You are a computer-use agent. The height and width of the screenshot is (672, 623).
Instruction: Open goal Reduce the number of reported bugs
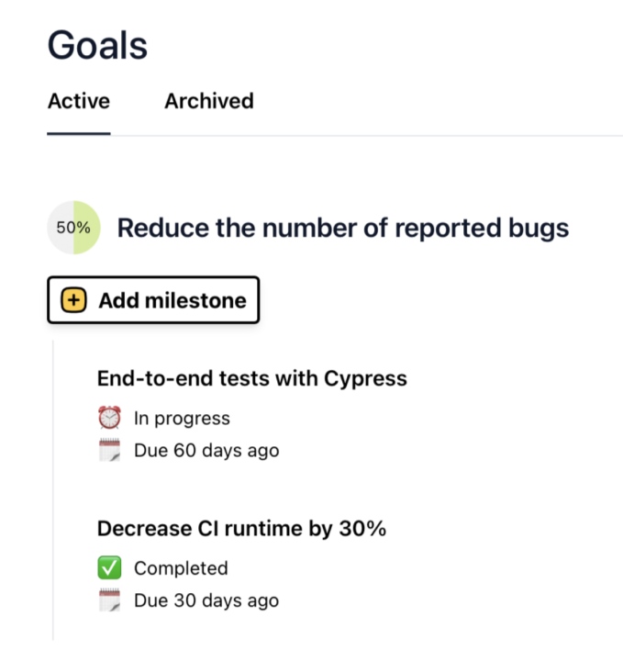point(342,228)
